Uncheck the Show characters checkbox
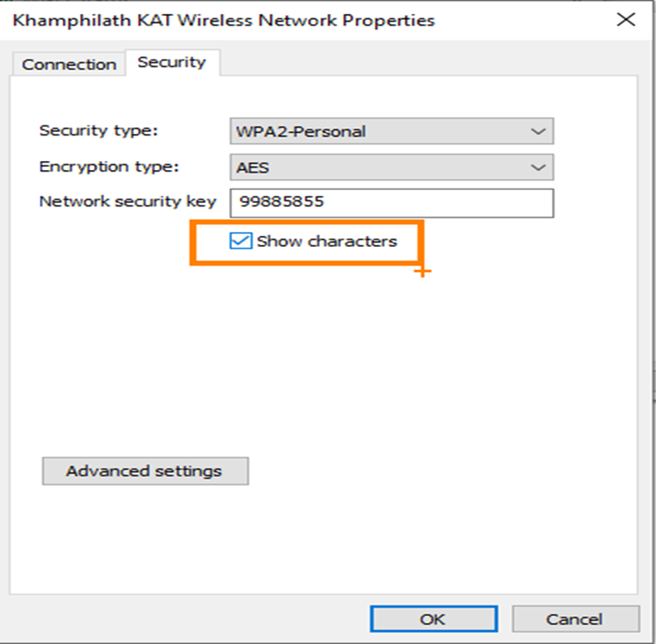 241,241
